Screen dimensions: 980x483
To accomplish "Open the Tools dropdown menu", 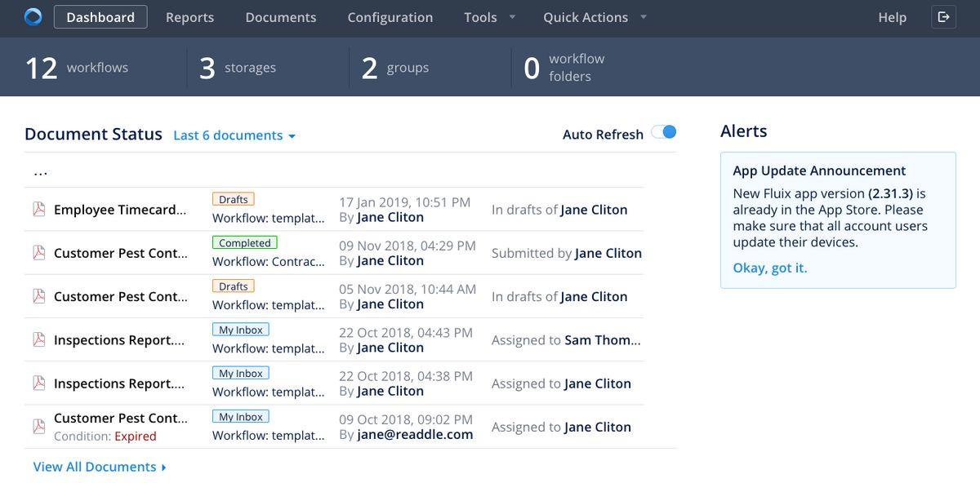I will pyautogui.click(x=489, y=17).
